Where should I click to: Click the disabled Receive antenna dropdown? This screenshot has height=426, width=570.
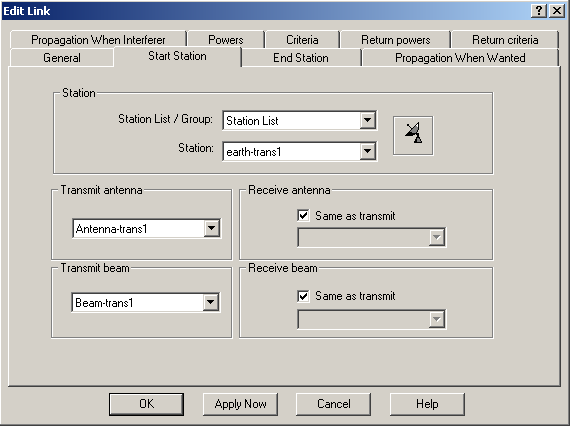372,238
